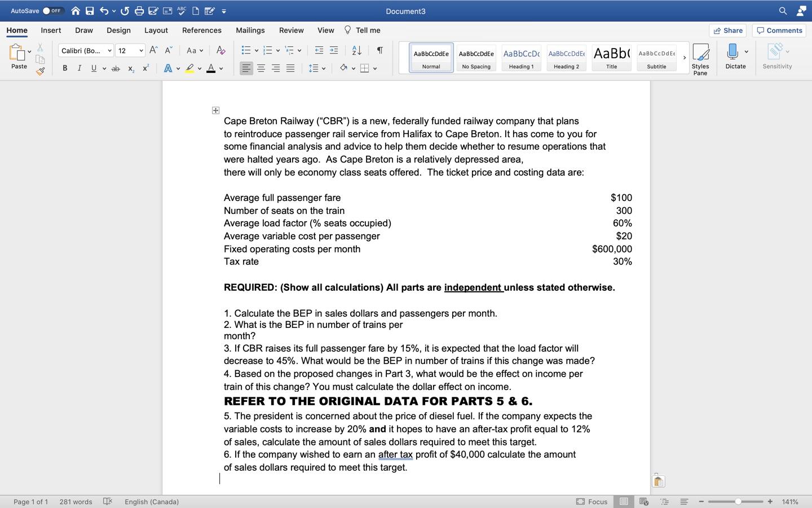Undo the last action

104,11
